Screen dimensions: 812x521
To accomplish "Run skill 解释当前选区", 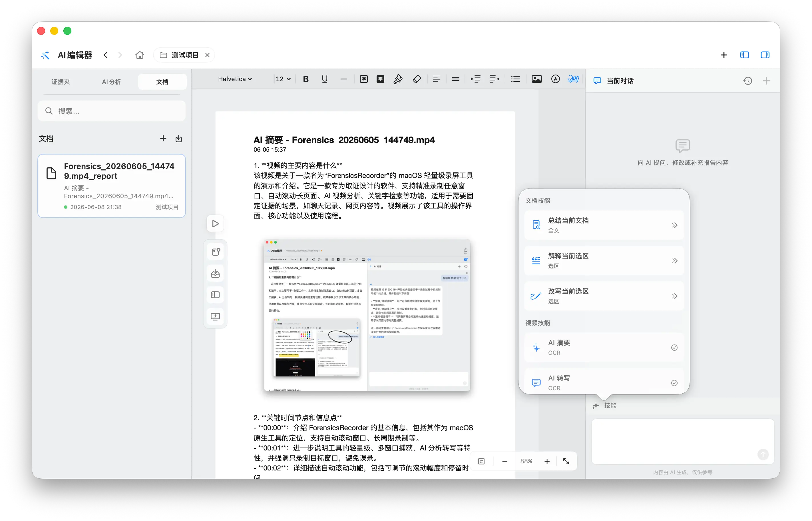I will (604, 260).
